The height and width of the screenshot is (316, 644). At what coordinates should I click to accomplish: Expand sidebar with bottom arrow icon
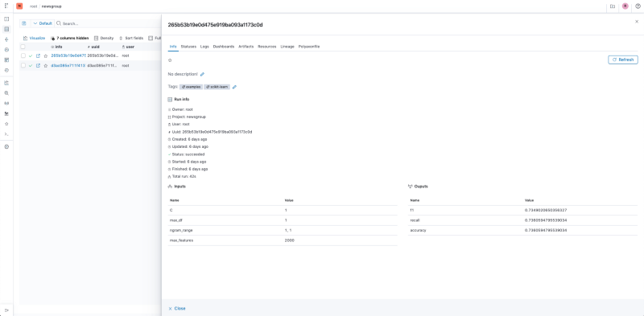coord(6,310)
